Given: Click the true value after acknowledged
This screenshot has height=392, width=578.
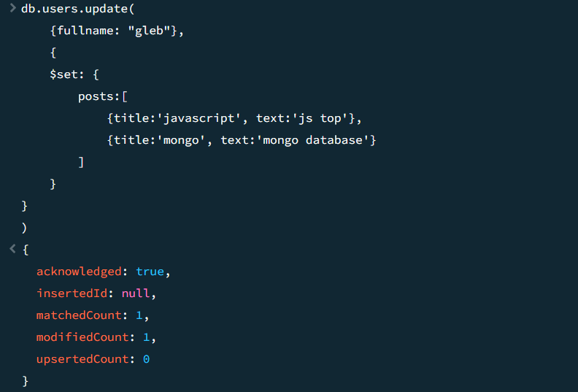Looking at the screenshot, I should coord(150,272).
